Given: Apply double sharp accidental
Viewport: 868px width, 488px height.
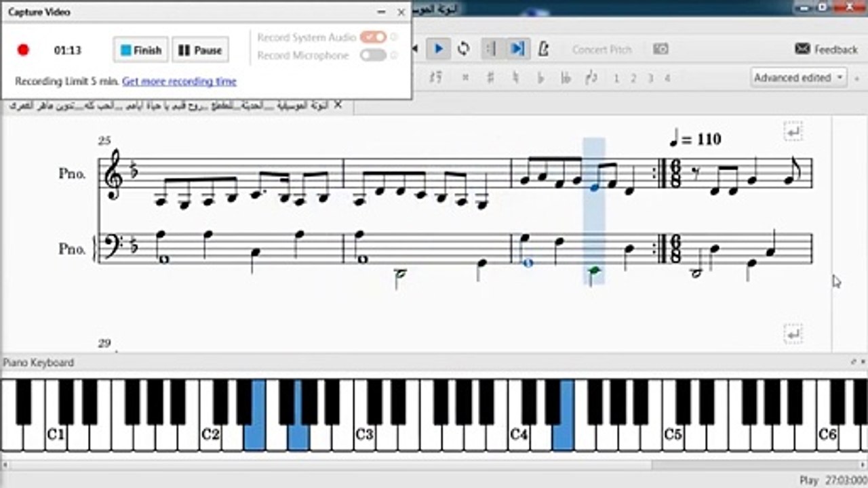Looking at the screenshot, I should 465,78.
